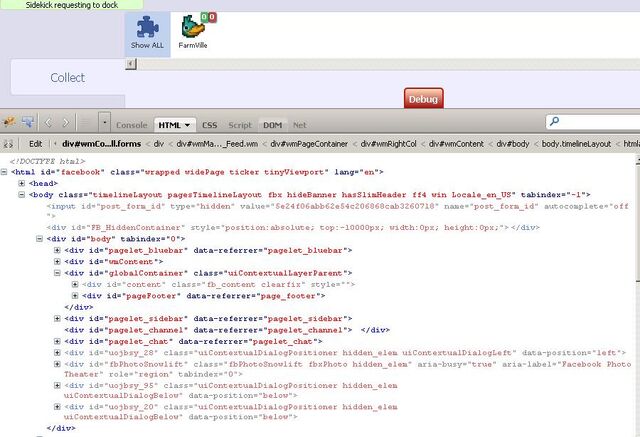The height and width of the screenshot is (437, 640).
Task: Select the FB_HiddenContainer div line
Action: 293,227
